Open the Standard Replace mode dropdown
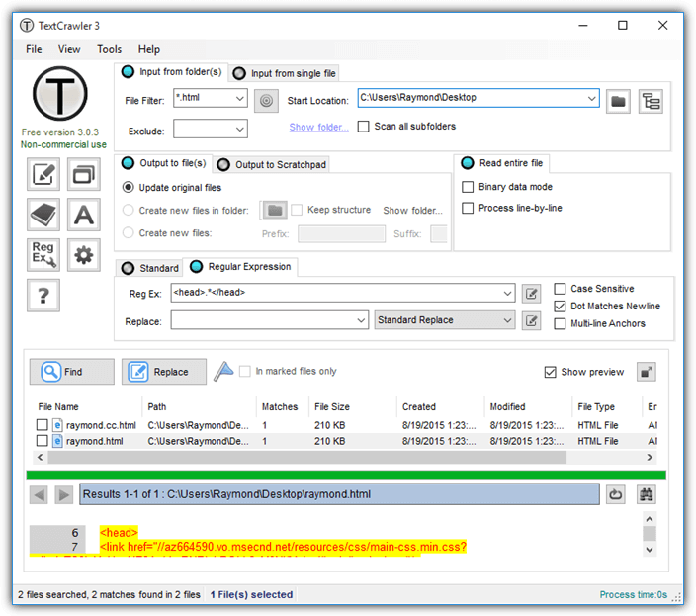 [445, 320]
